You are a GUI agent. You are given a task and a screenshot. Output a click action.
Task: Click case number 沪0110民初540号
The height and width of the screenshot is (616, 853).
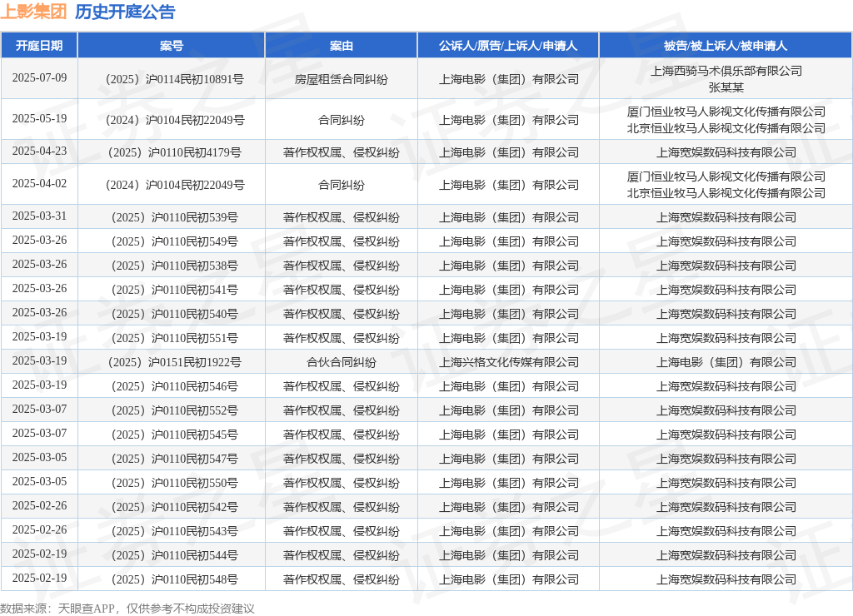pos(195,315)
